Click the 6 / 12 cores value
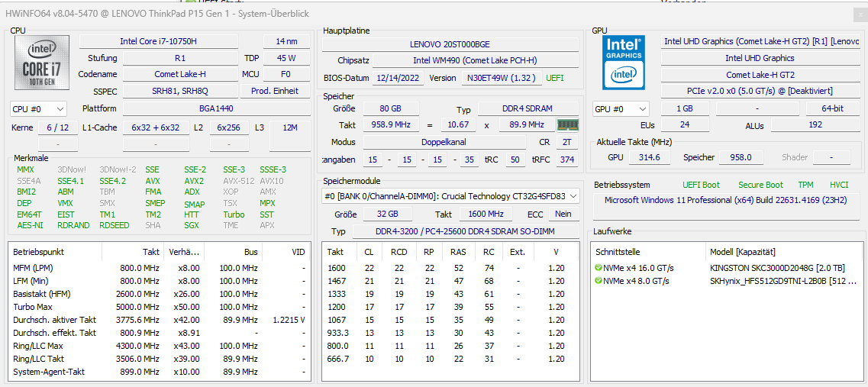 click(x=57, y=127)
